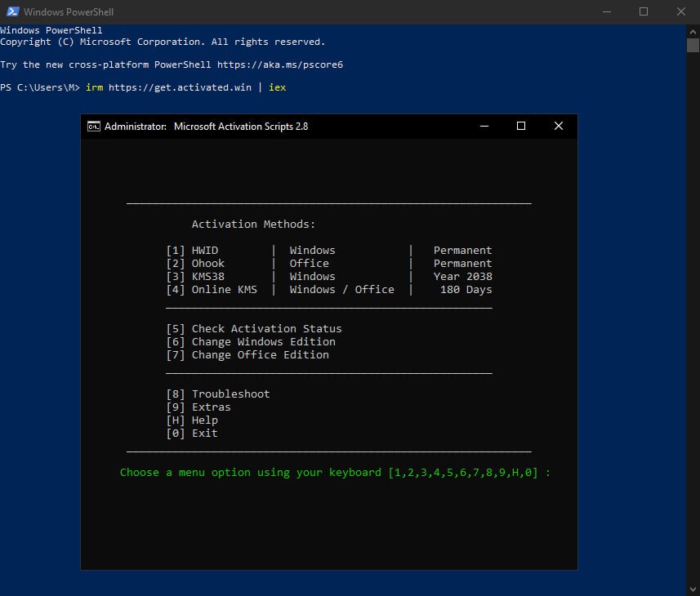Click "[7] Change Office Edition" line
This screenshot has width=700, height=596.
pos(247,354)
